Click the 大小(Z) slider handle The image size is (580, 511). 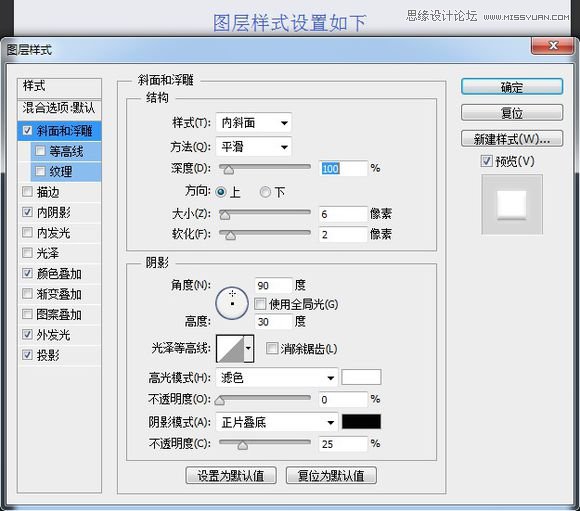[225, 215]
